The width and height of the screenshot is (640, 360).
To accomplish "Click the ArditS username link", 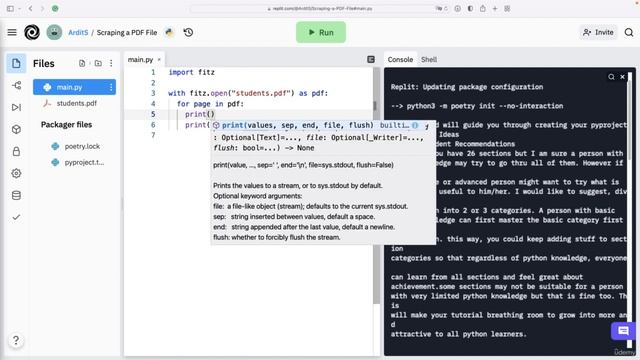I will tap(78, 32).
